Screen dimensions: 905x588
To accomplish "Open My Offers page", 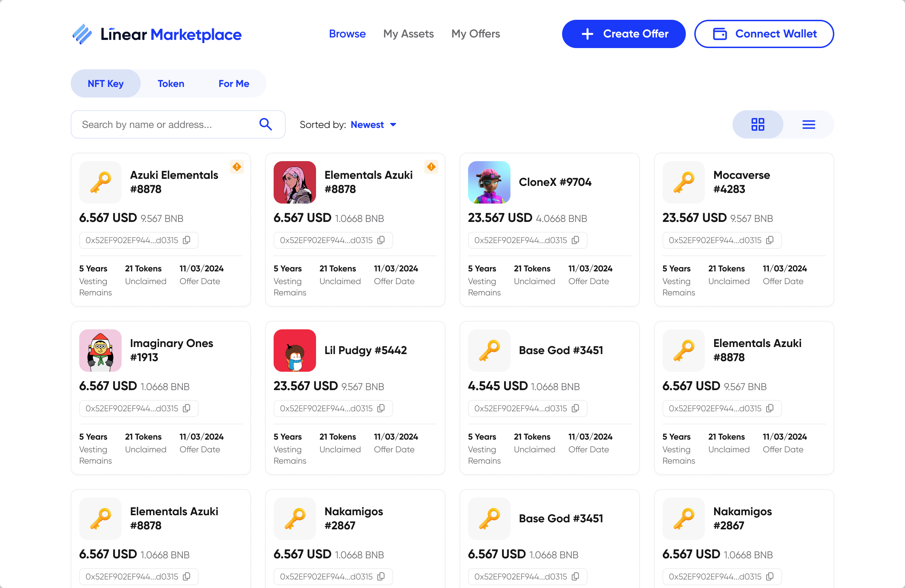I will (476, 34).
